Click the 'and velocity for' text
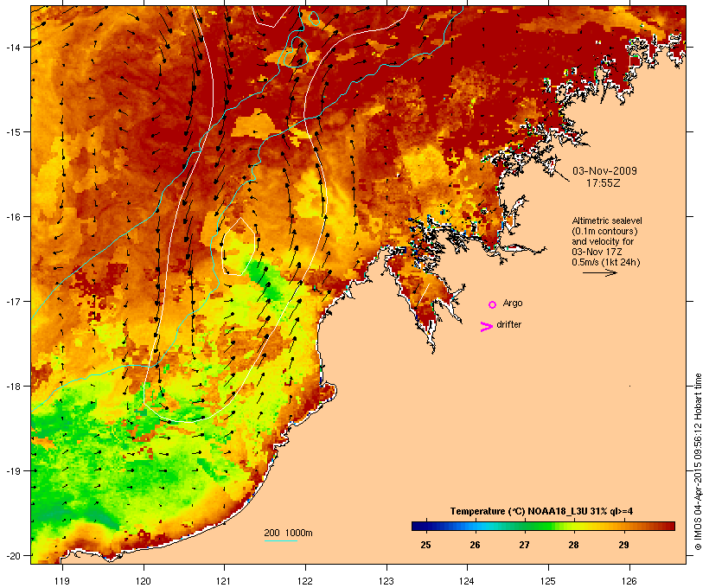The width and height of the screenshot is (709, 588). pos(603,241)
